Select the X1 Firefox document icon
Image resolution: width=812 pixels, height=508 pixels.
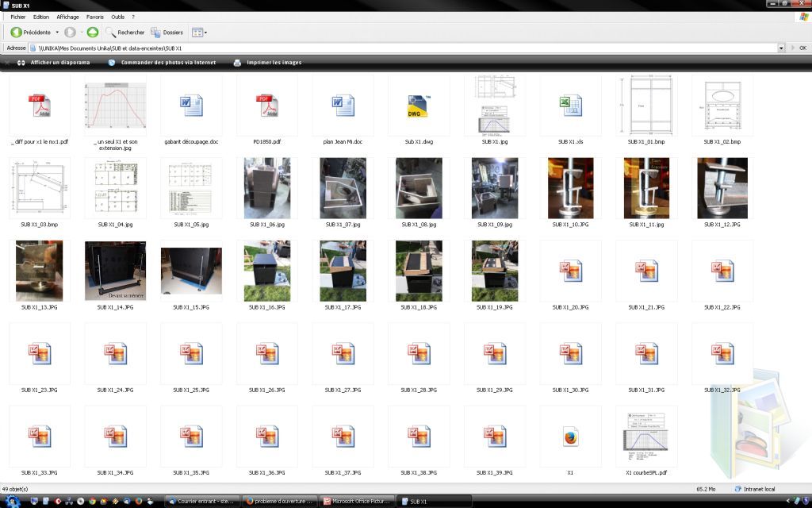pos(571,437)
